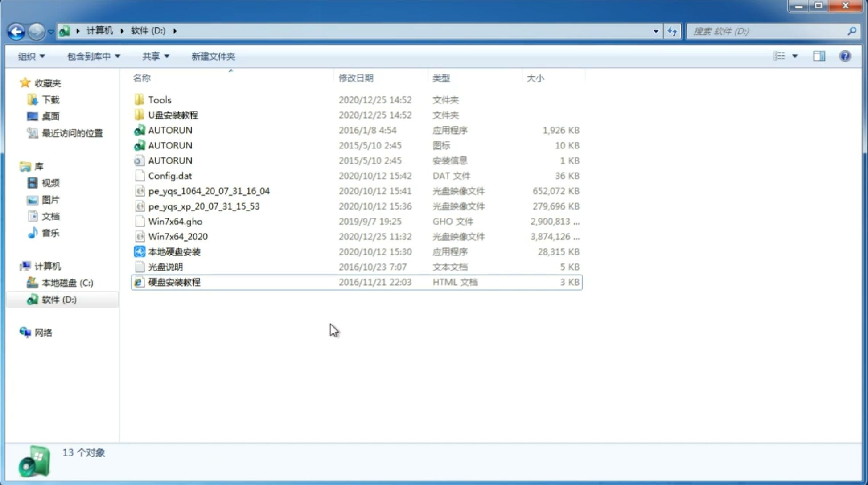
Task: Click 新建文件夹 button
Action: [x=213, y=56]
